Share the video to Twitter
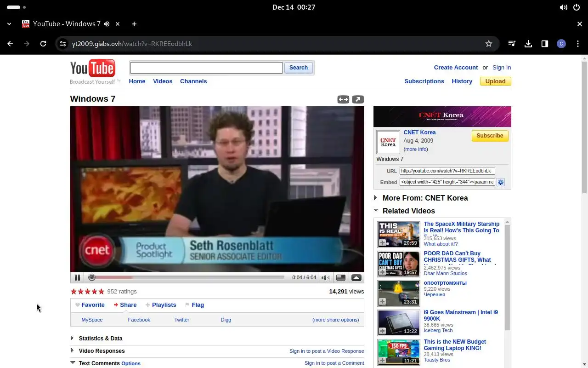588x368 pixels. pos(181,320)
